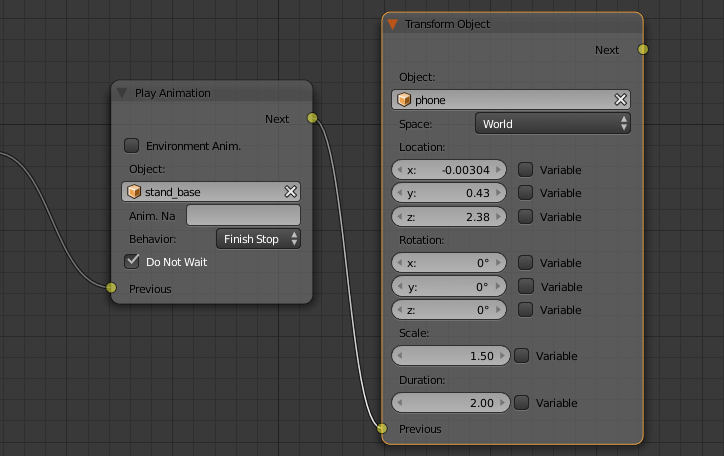Click the Previous input socket of Transform Object

tap(382, 428)
